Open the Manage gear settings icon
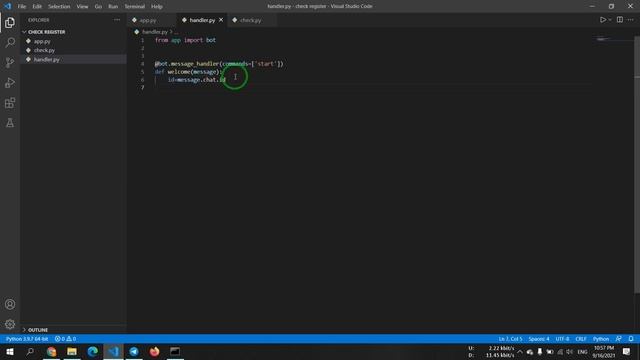Screen dimensions: 640x360 tap(10, 324)
